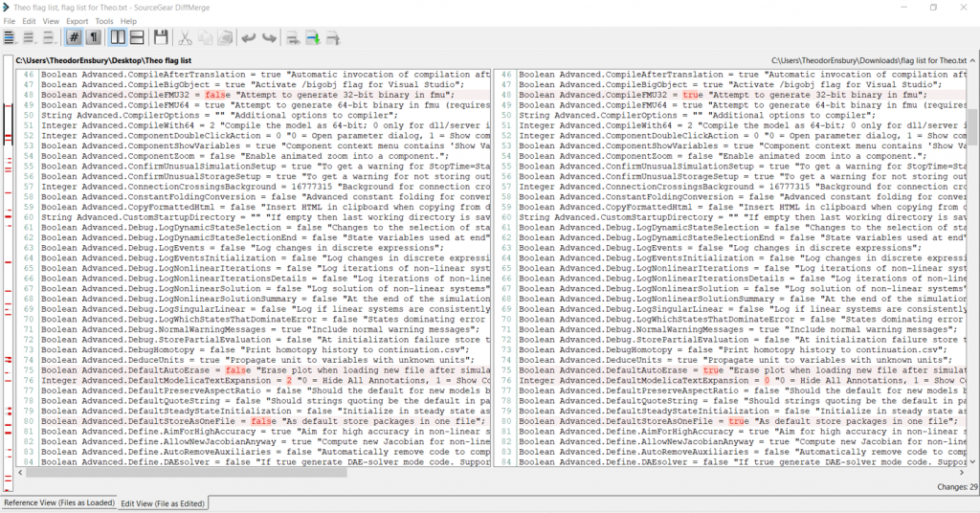Click the Undo arrow icon
Viewport: 980px width, 513px height.
(249, 38)
